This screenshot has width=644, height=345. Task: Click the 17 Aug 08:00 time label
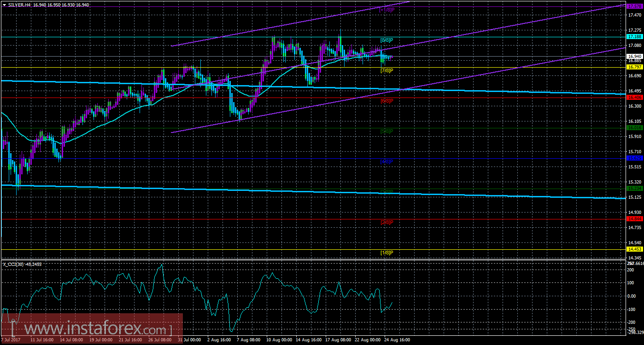(338, 340)
